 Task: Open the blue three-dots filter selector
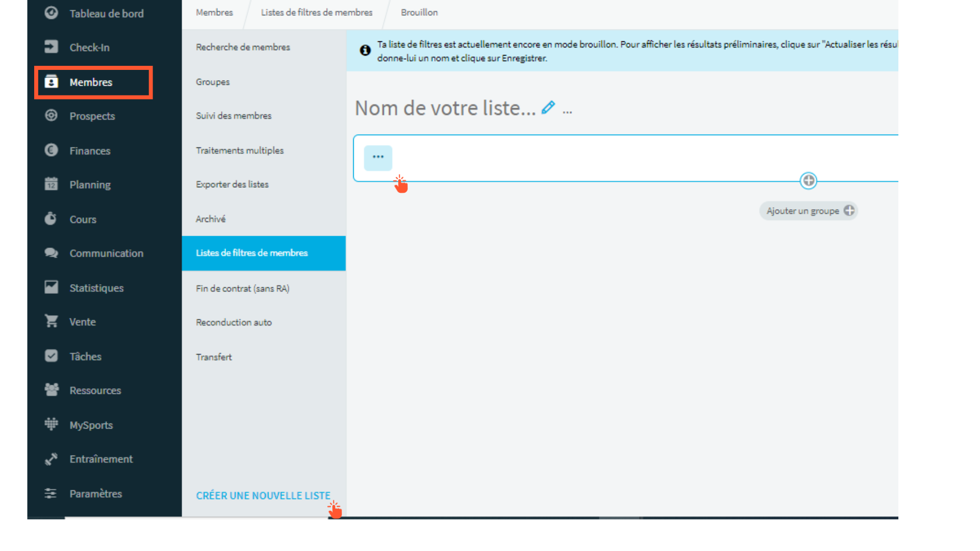click(x=378, y=158)
